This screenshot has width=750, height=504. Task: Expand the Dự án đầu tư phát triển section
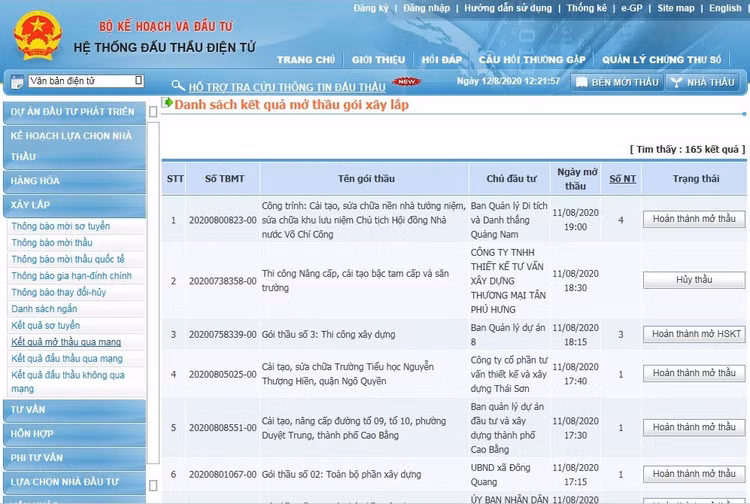72,112
